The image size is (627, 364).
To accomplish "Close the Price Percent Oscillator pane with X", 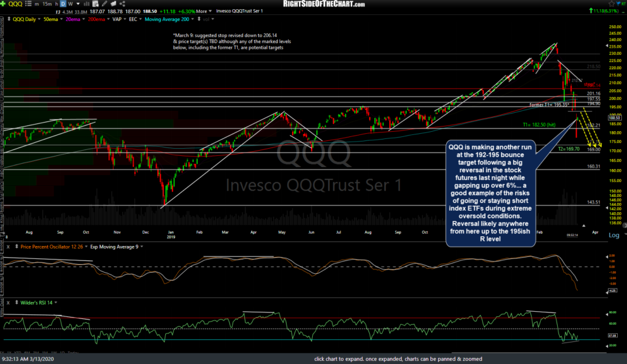I will (8, 247).
